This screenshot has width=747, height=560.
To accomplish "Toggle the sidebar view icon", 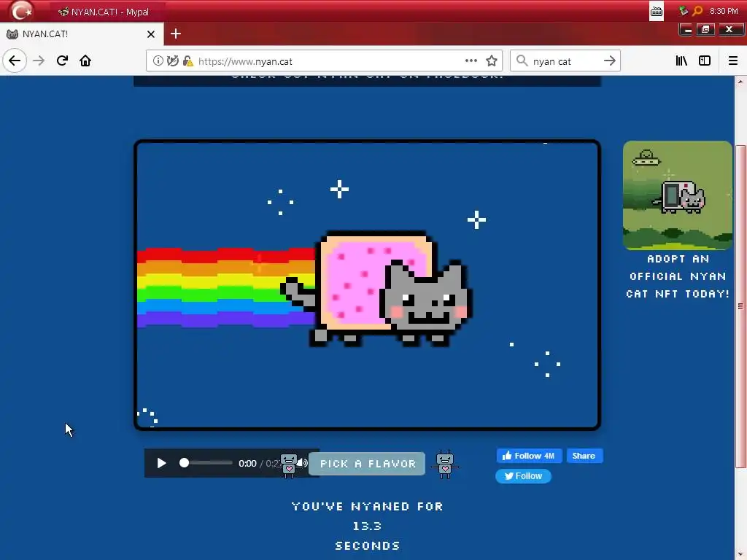I will [x=705, y=61].
